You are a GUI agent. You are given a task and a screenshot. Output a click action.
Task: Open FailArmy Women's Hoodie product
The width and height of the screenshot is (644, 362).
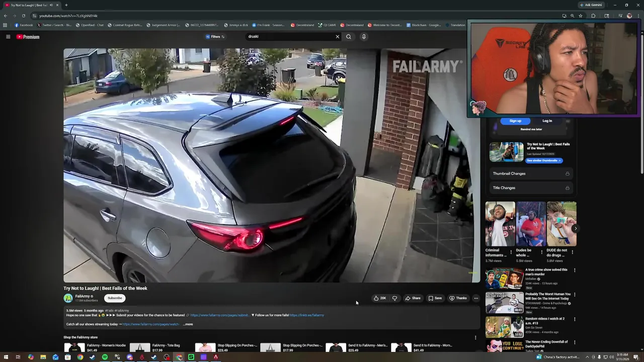pyautogui.click(x=96, y=347)
